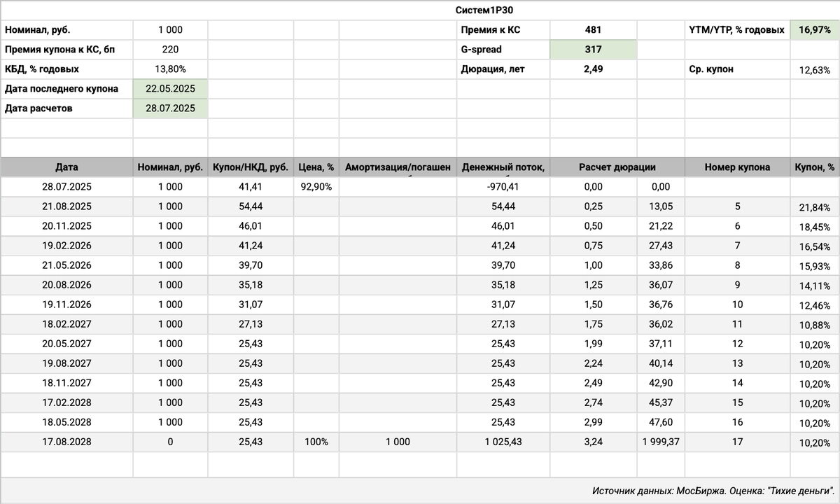The height and width of the screenshot is (504, 840).
Task: Click the duration calc cell 33,86
Action: click(660, 265)
